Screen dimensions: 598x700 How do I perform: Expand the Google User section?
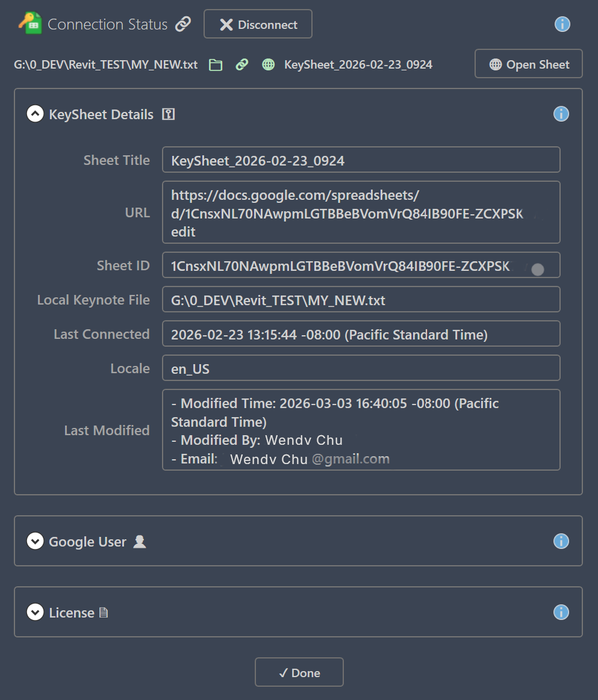(35, 541)
